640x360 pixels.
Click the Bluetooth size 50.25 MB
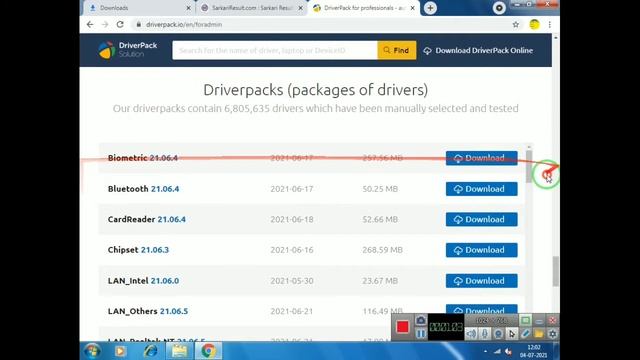point(380,189)
